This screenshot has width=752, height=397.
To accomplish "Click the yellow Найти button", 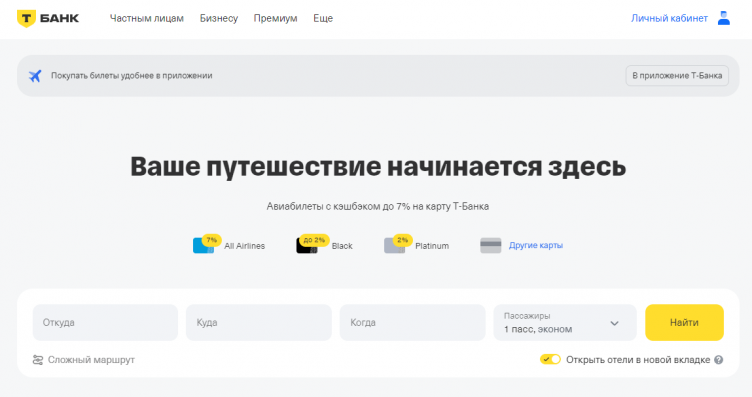I will [684, 323].
